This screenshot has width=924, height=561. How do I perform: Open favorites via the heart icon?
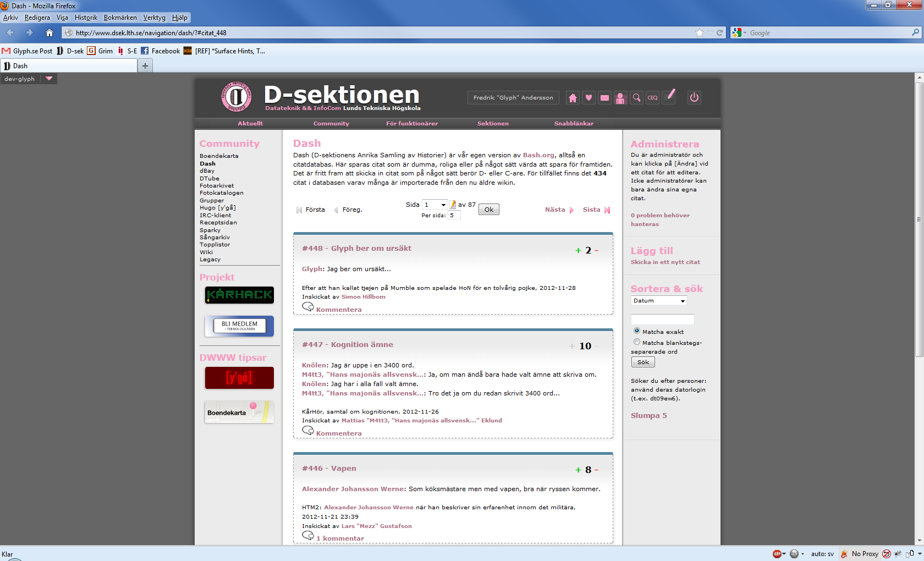point(588,98)
